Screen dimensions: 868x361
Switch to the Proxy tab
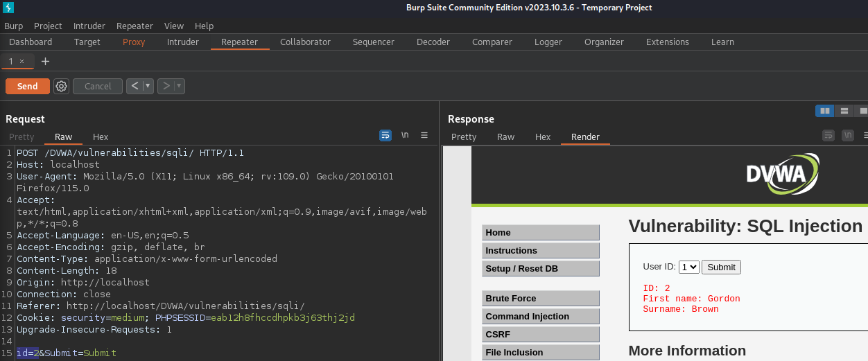coord(134,42)
